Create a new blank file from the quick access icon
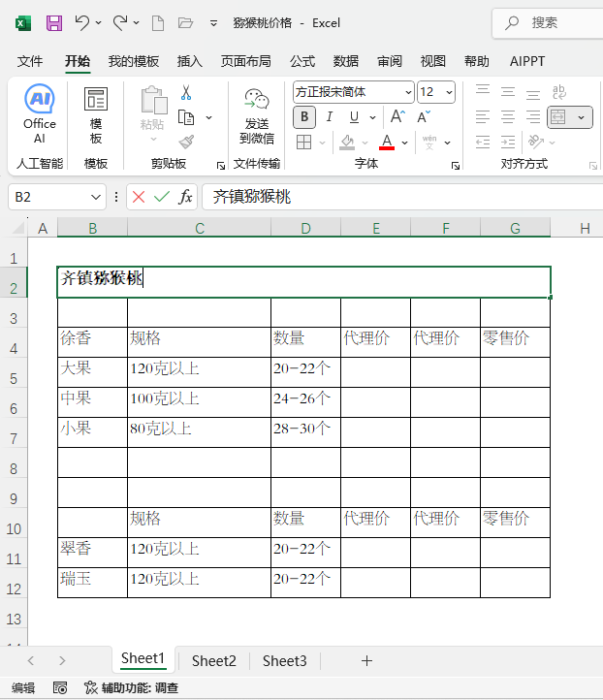 click(158, 22)
